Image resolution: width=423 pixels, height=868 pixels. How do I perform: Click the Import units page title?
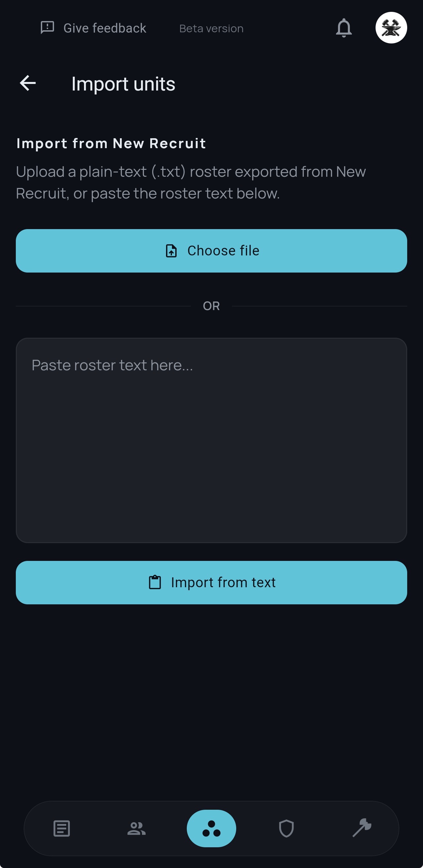coord(123,84)
